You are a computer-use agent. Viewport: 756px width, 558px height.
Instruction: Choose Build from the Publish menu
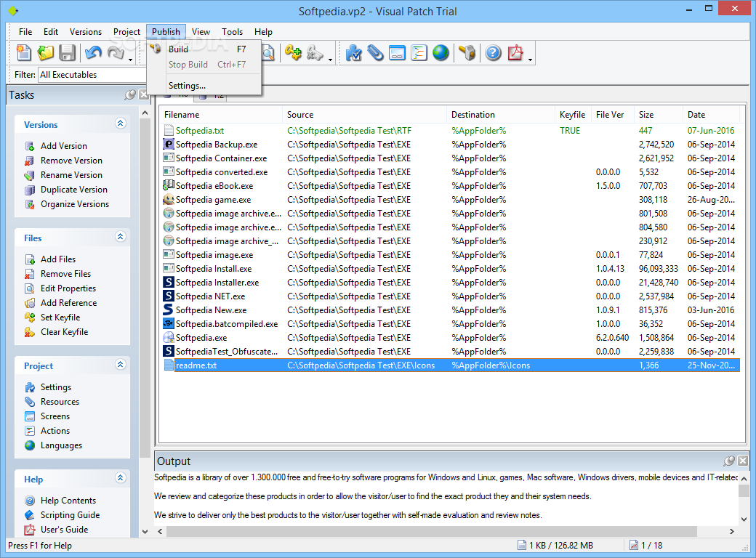[204, 49]
